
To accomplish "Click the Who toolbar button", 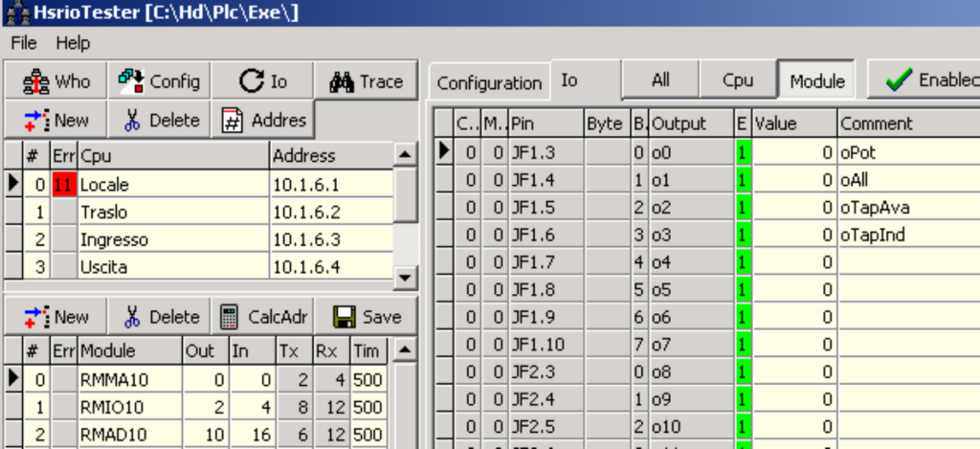I will 56,81.
